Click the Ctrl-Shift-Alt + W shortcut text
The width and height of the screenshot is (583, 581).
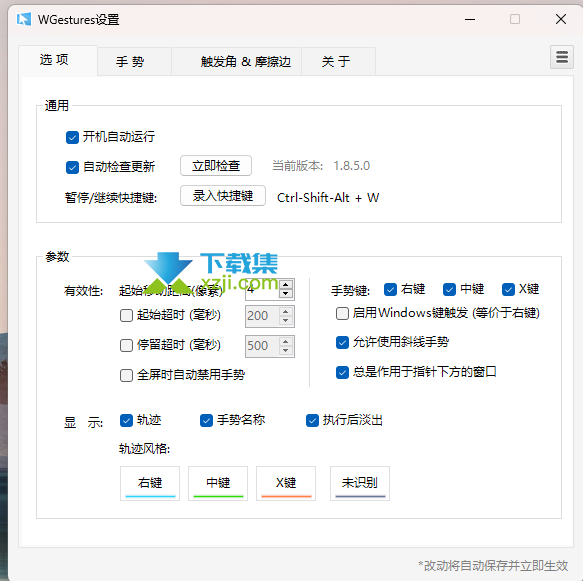[x=328, y=197]
